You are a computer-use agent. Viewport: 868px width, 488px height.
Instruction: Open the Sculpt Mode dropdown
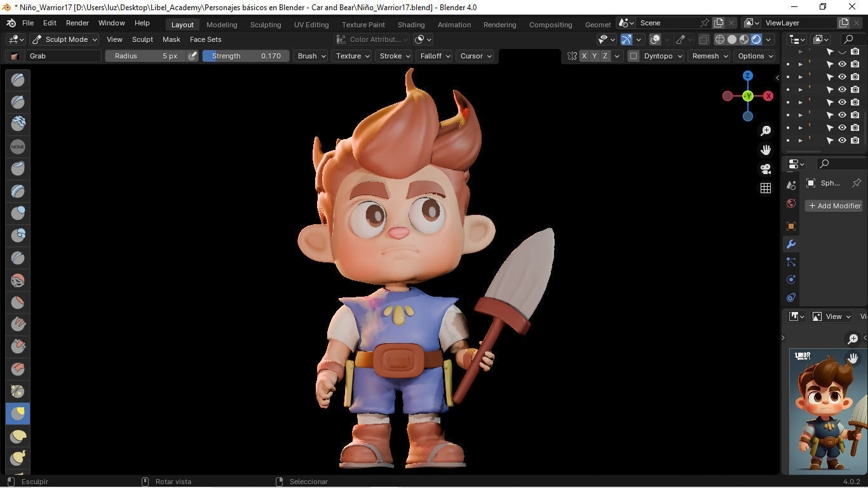[64, 39]
